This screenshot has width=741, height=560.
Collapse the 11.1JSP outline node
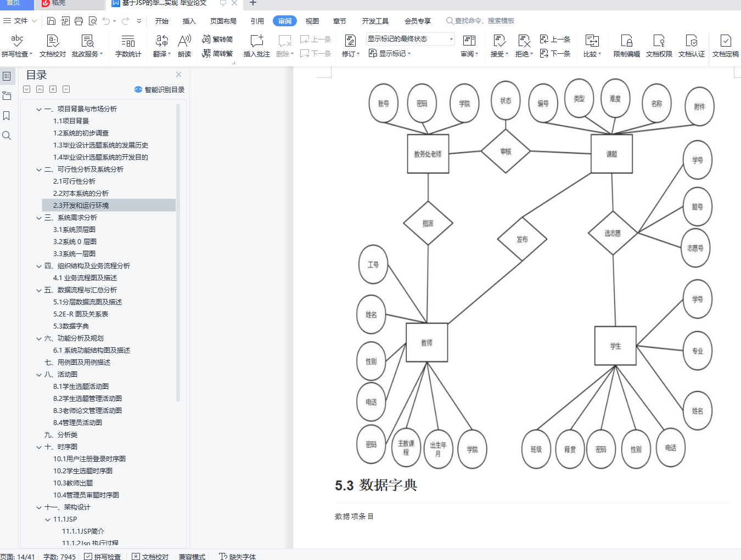click(48, 519)
